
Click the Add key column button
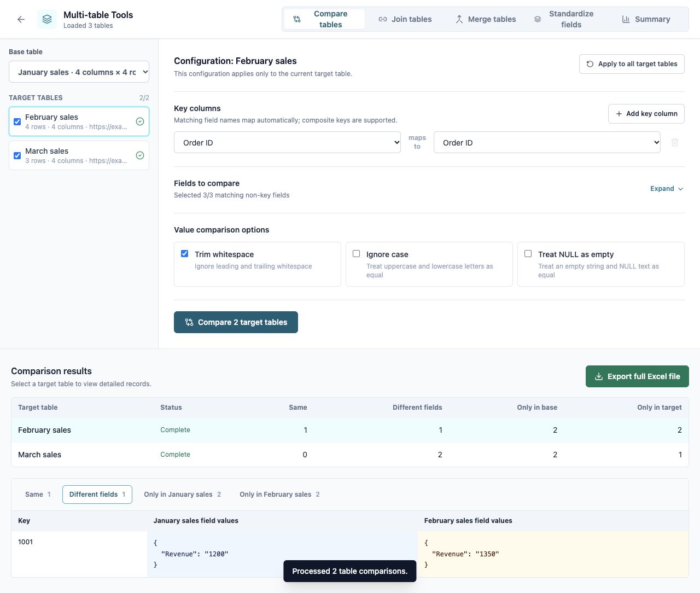pyautogui.click(x=646, y=114)
